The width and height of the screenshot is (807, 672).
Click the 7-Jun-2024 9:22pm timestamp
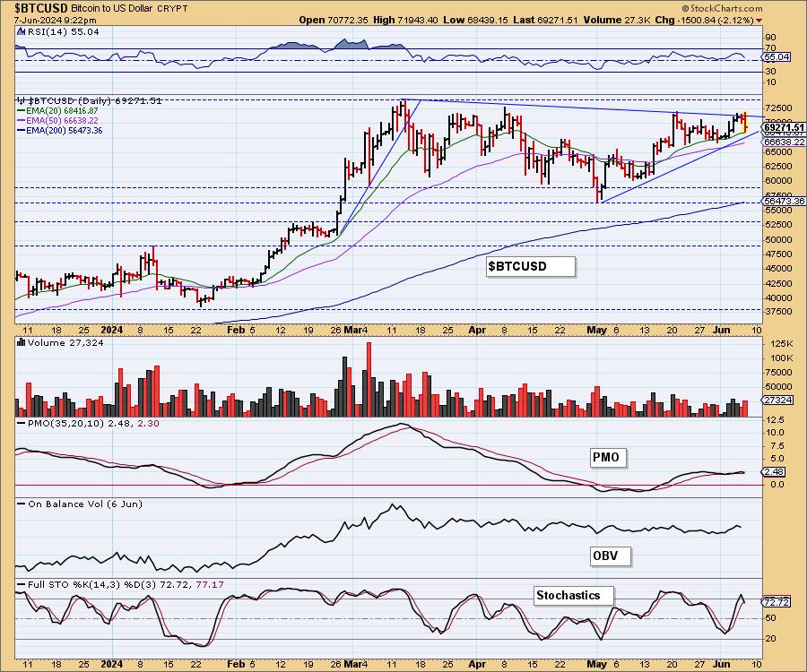pos(55,20)
